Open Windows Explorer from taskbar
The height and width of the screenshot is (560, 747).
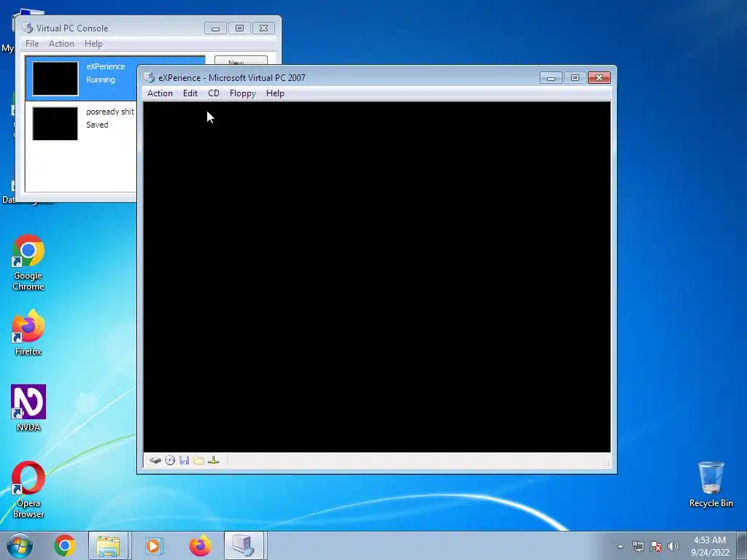108,545
